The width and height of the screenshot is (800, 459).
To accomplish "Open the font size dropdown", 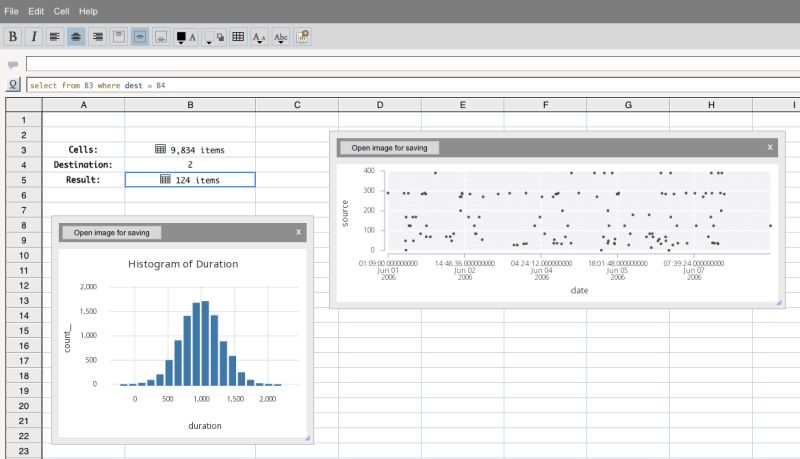I will point(259,37).
